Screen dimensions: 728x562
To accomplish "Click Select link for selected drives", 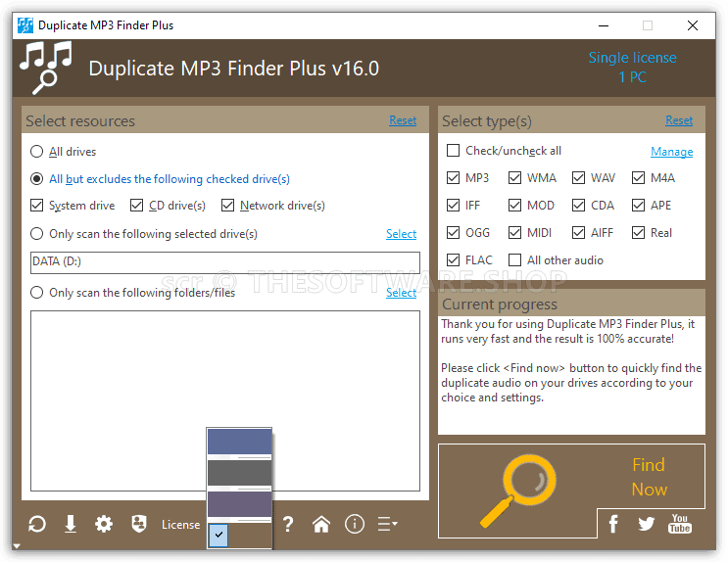I will click(x=401, y=233).
